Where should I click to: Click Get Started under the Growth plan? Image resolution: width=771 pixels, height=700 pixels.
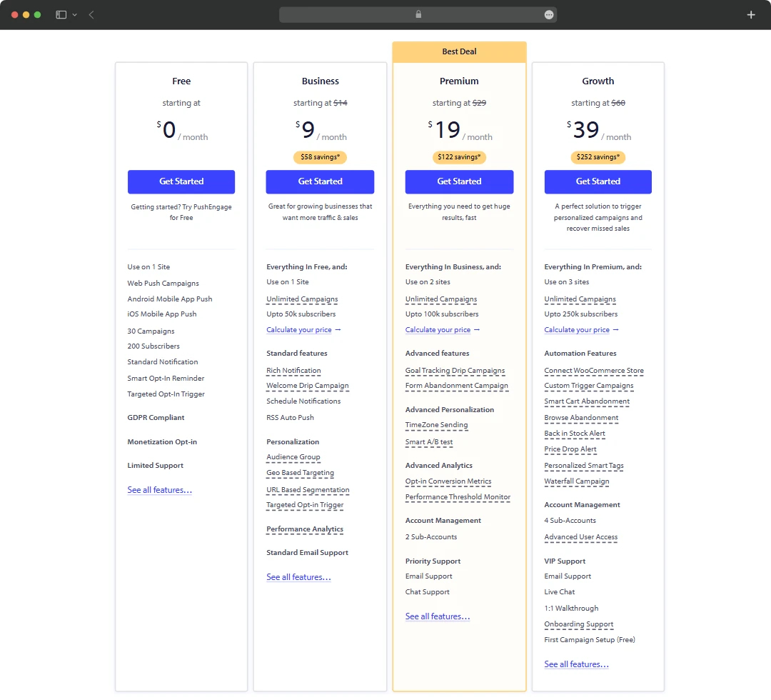(x=598, y=182)
